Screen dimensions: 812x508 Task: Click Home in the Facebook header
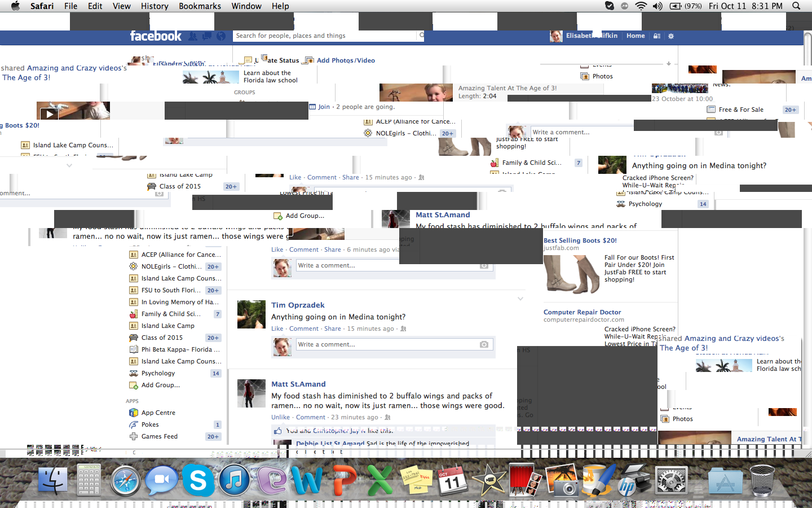coord(636,36)
